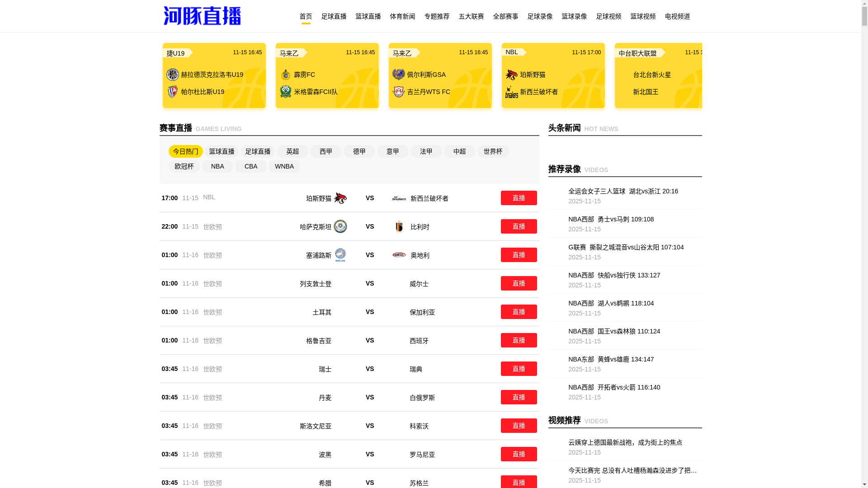Click the 吉兰丹WTS FC team crest
868x488 pixels.
pyautogui.click(x=398, y=92)
